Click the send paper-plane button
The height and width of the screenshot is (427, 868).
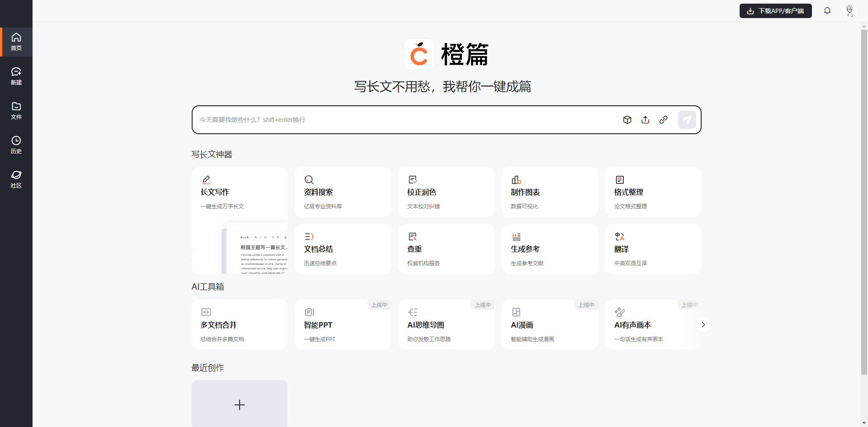pos(687,120)
